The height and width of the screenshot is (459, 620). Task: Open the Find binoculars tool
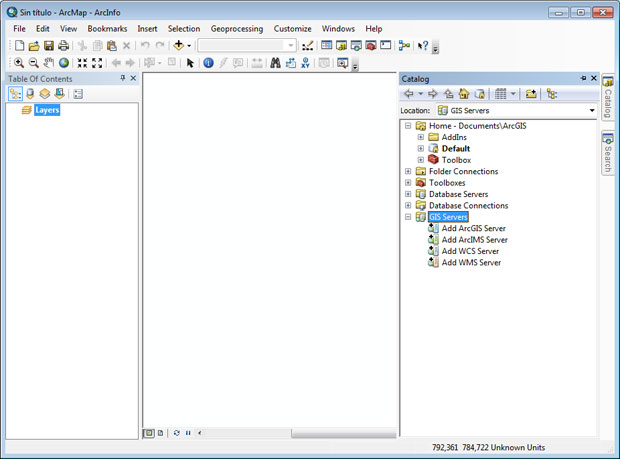[x=276, y=63]
